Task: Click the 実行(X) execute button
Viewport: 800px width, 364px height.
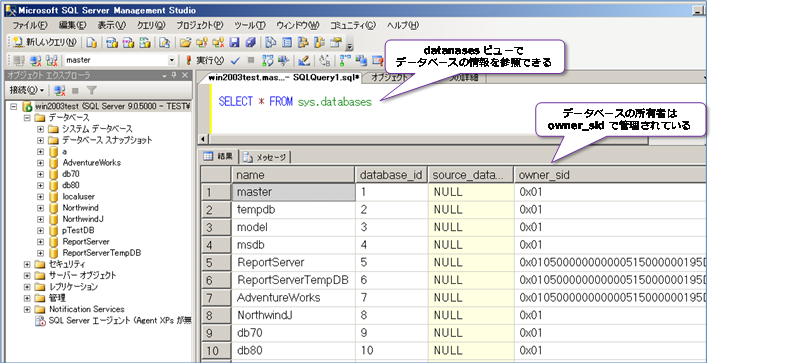Action: click(x=205, y=60)
